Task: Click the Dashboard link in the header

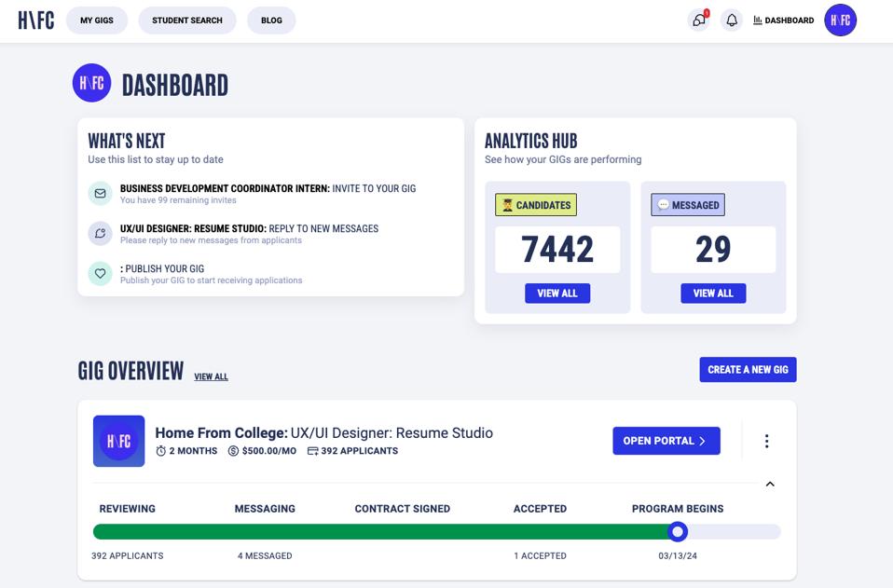Action: [x=783, y=21]
